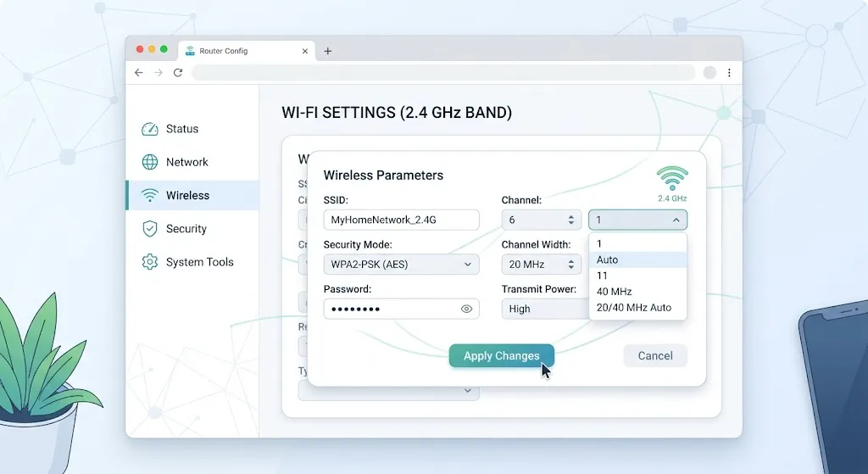Open the Security page
This screenshot has height=474, width=868.
[192, 229]
